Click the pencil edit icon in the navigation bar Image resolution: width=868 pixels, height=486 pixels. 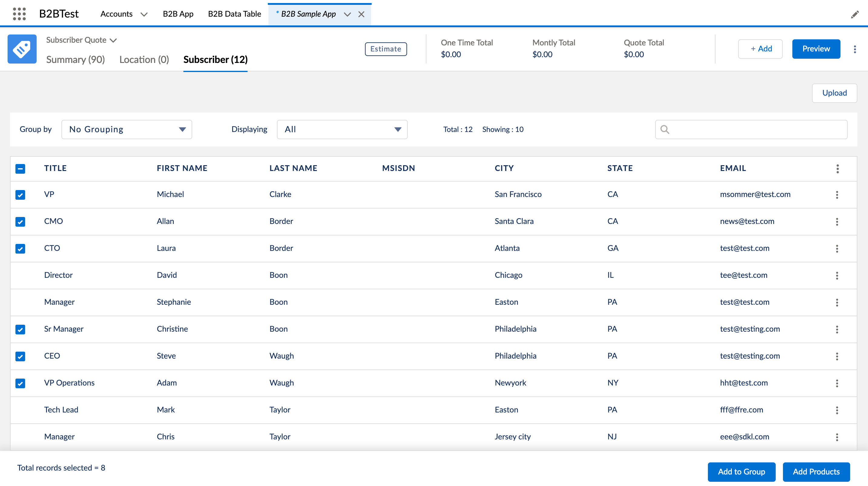coord(854,15)
